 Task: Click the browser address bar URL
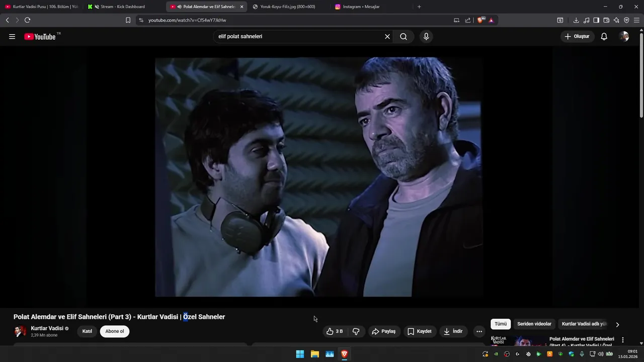click(187, 20)
